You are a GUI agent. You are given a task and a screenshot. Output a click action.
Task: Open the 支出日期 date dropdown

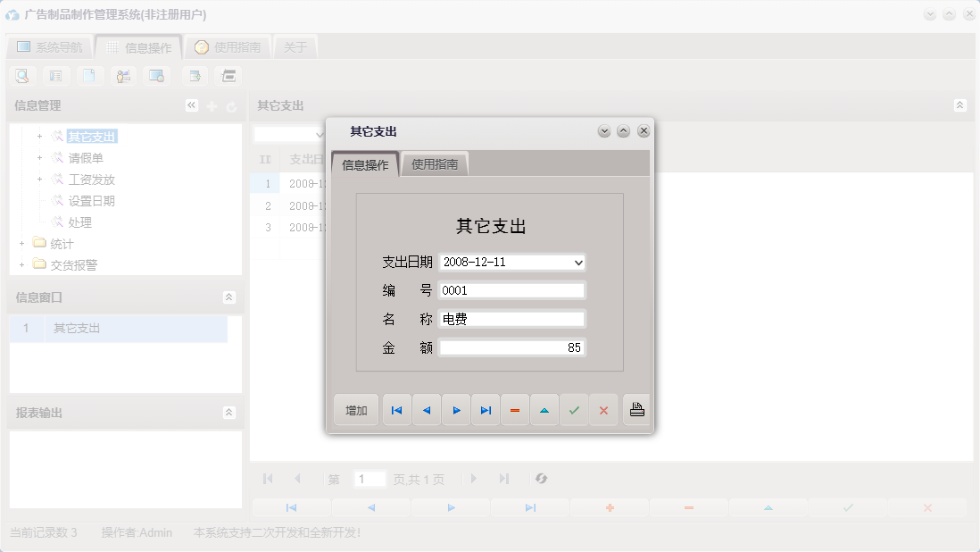click(x=580, y=262)
